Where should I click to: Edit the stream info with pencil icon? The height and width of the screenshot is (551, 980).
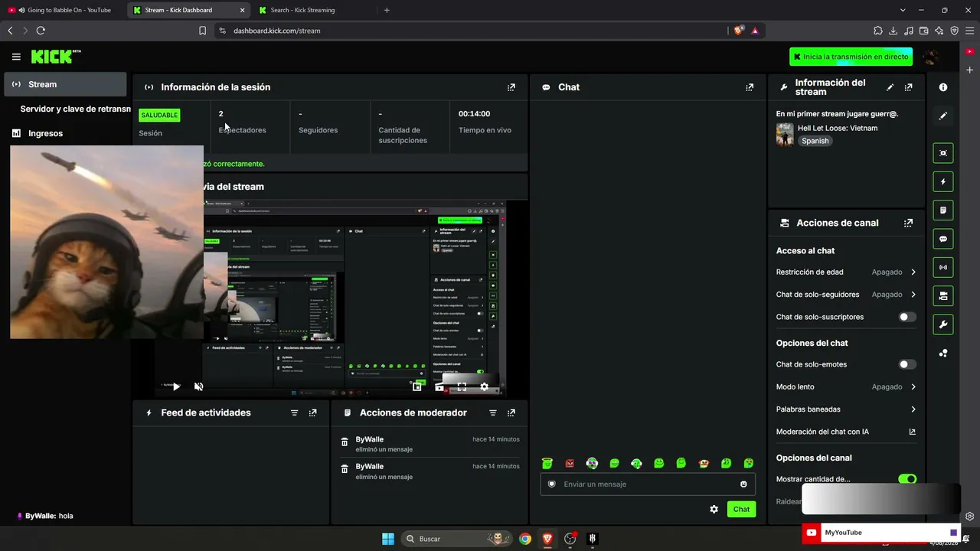[890, 87]
